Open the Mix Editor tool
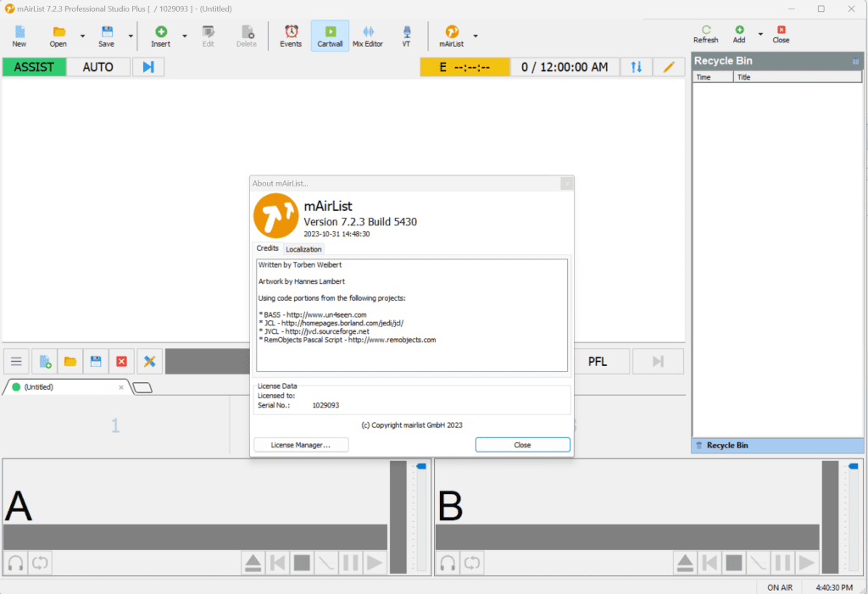 (368, 36)
